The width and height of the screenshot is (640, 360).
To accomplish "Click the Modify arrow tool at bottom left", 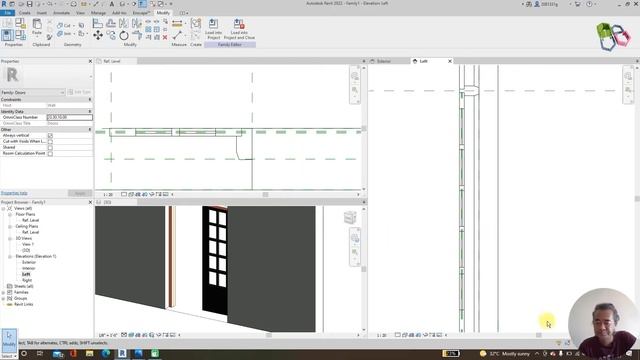I will [x=9, y=340].
